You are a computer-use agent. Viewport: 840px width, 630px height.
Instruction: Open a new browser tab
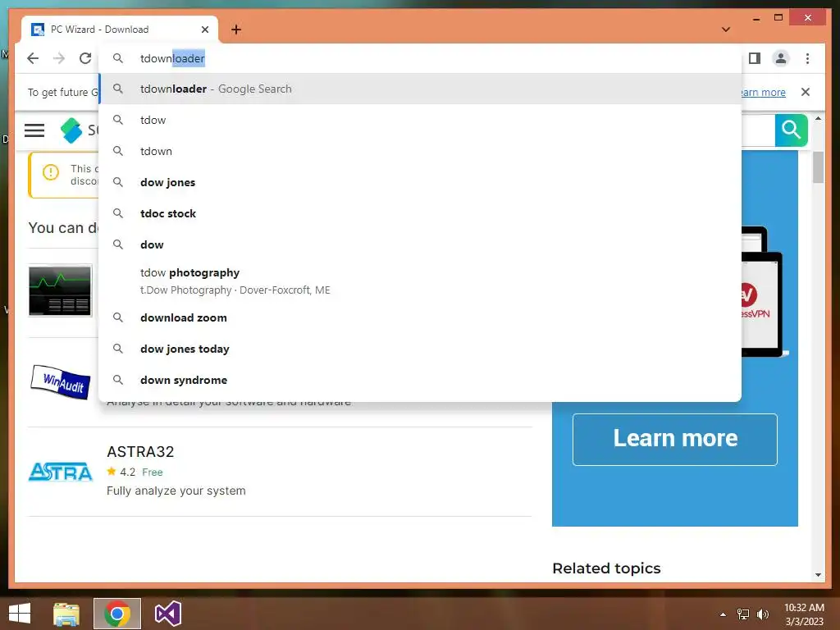235,30
